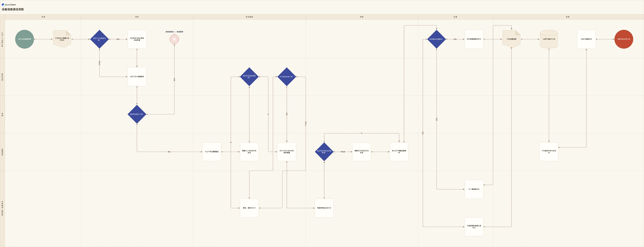Select the decision diamond 是否已计划更换设备?
The width and height of the screenshot is (644, 247).
click(x=100, y=39)
